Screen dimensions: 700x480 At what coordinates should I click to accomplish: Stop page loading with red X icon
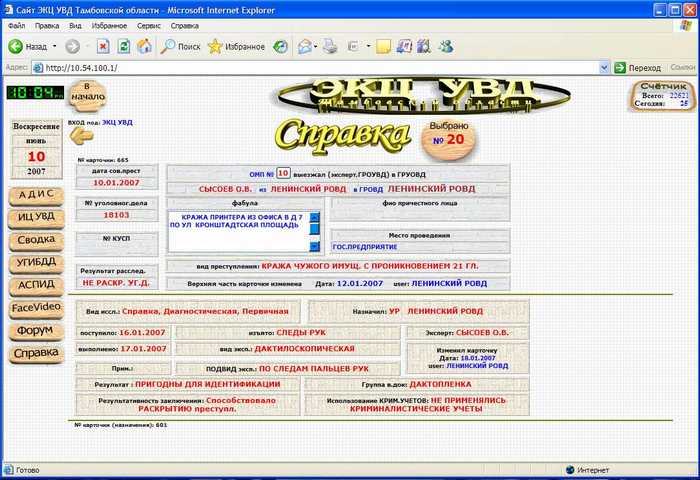point(103,46)
